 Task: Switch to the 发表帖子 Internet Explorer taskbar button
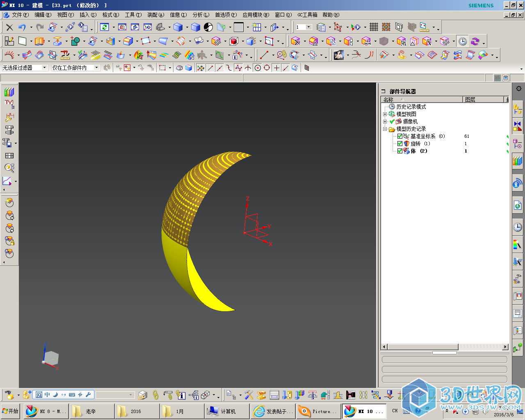(272, 411)
